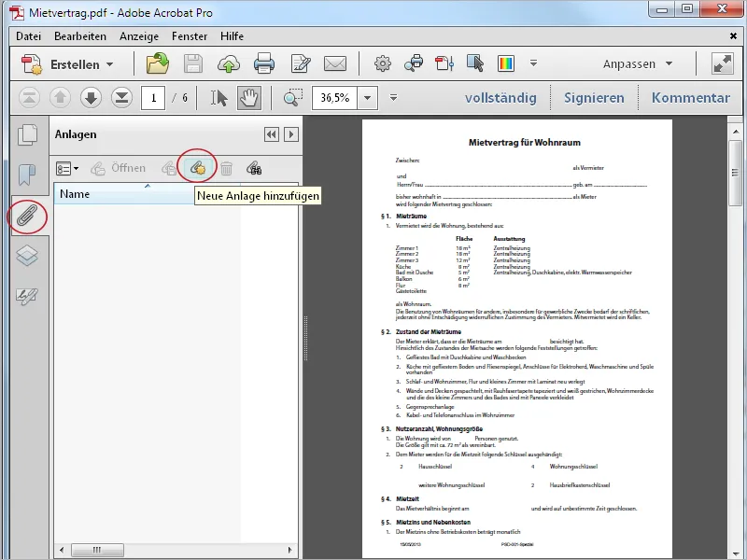Screen dimensions: 747x560
Task: Show signatures panel icon
Action: pos(27,296)
